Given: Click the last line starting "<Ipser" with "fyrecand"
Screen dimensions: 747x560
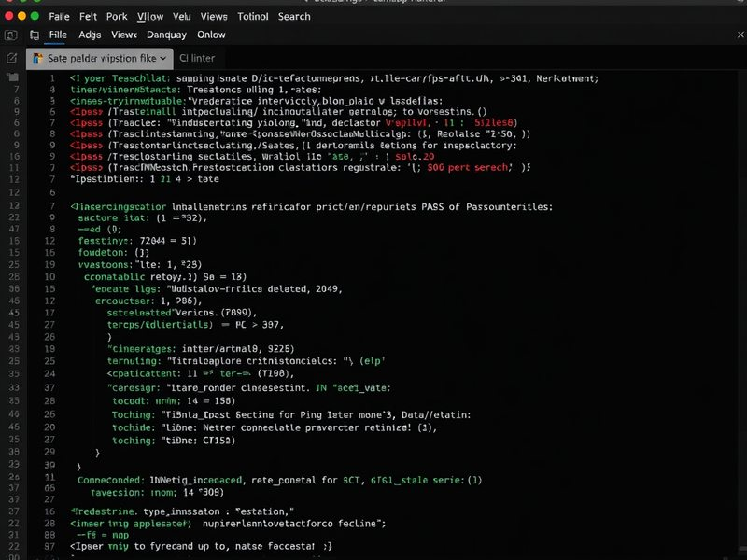Looking at the screenshot, I should 201,546.
